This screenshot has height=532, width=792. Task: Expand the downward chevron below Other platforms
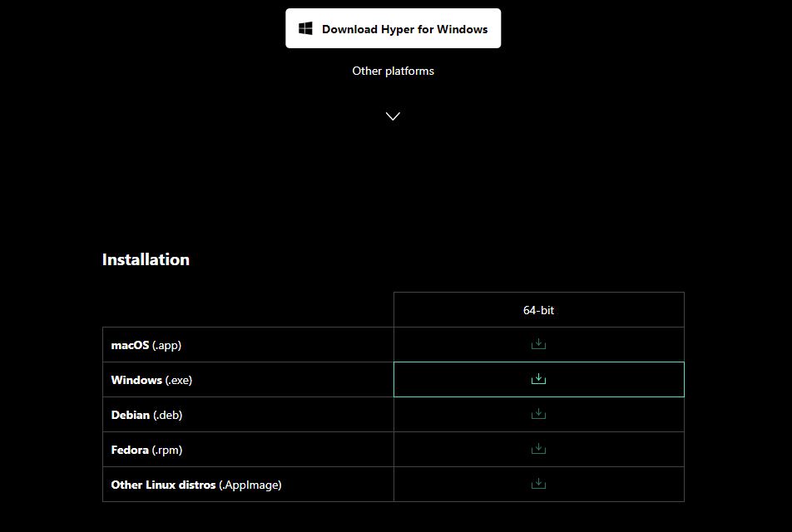click(392, 116)
